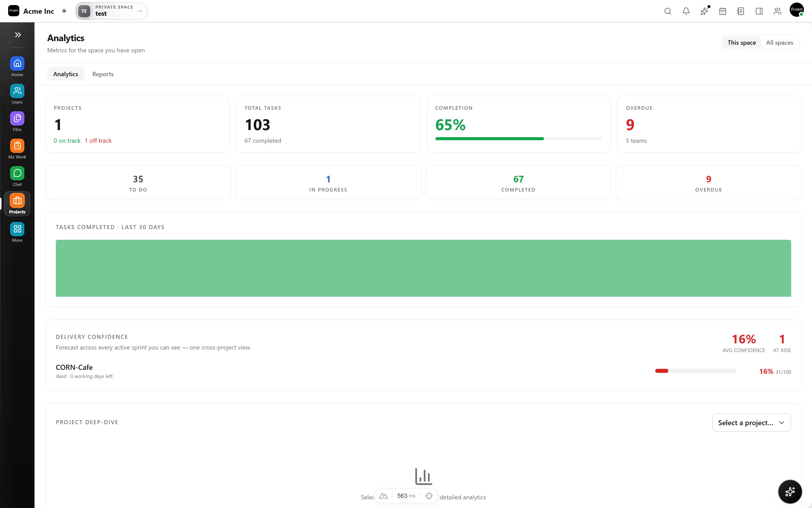812x508 pixels.
Task: Click the 65% completion progress bar
Action: (519, 139)
